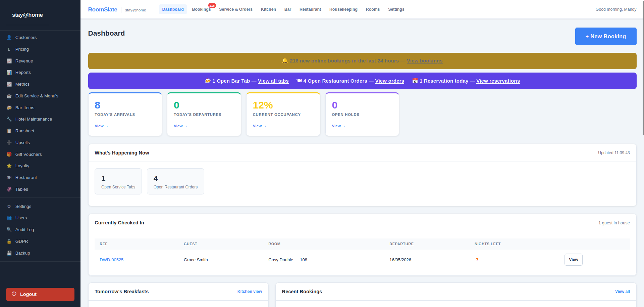This screenshot has width=644, height=307.
Task: Click the Runsheet clipboard icon
Action: point(9,131)
